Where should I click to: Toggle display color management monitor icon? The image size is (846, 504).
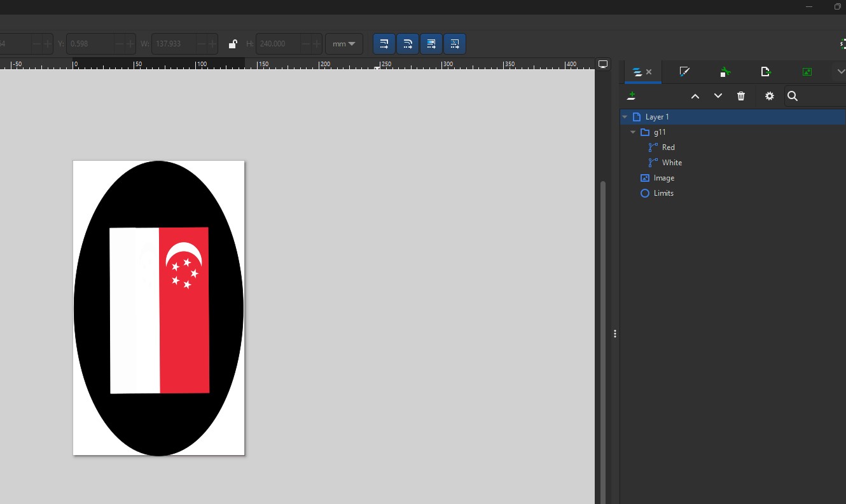[x=603, y=64]
